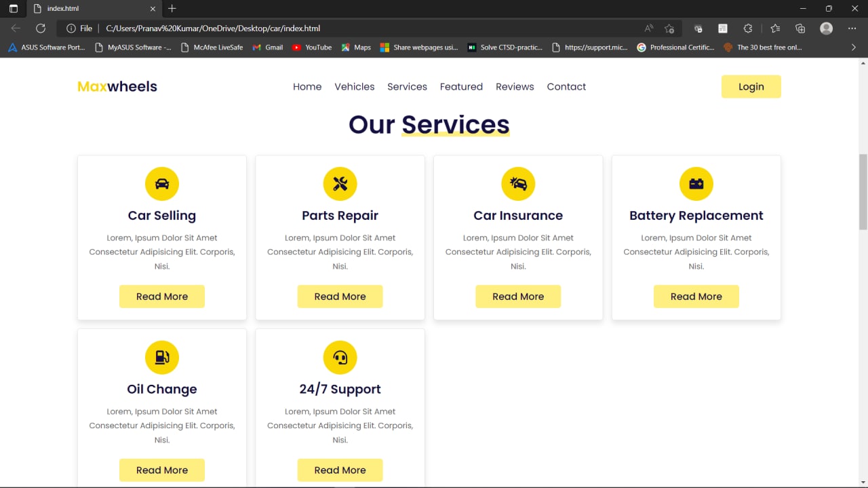Screen dimensions: 868x488
Task: Click the Oil Change fuel pump icon
Action: pos(161,357)
